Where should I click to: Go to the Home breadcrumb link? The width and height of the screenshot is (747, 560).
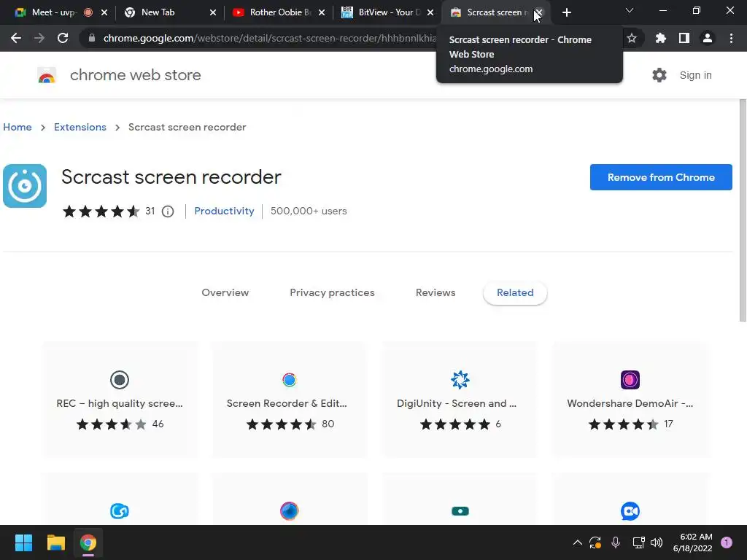[18, 127]
